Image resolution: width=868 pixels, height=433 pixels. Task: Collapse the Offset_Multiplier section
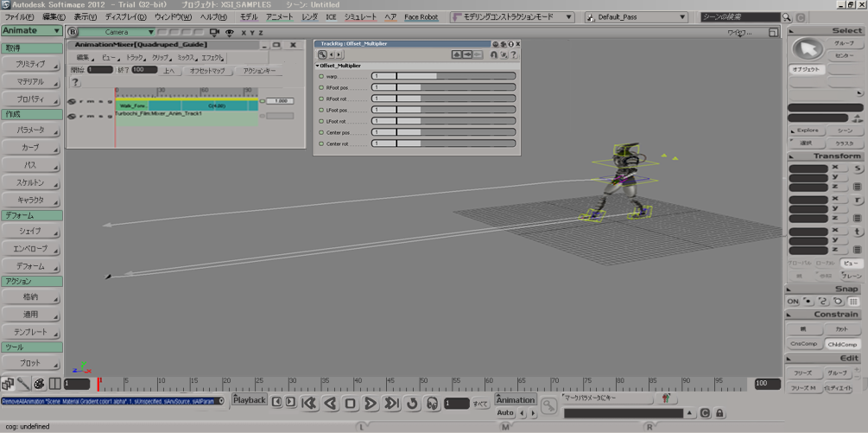[317, 66]
